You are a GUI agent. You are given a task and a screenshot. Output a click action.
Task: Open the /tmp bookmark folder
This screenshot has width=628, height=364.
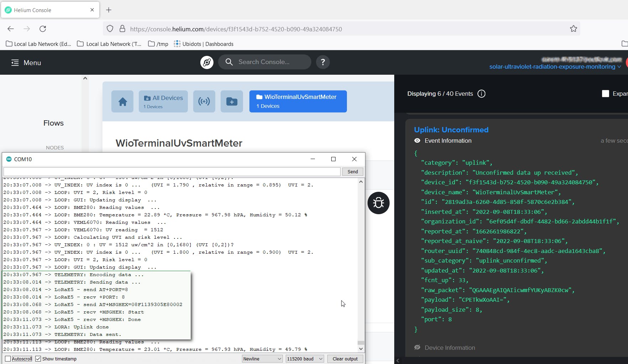(x=158, y=44)
